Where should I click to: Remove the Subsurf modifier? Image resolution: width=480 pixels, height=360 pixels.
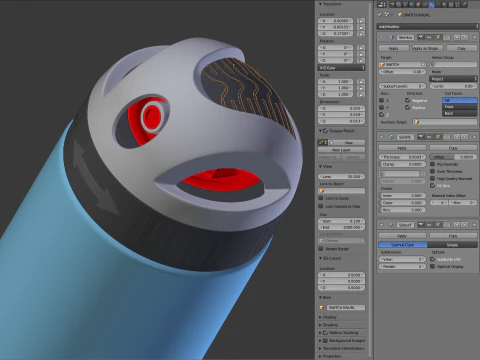(x=474, y=225)
